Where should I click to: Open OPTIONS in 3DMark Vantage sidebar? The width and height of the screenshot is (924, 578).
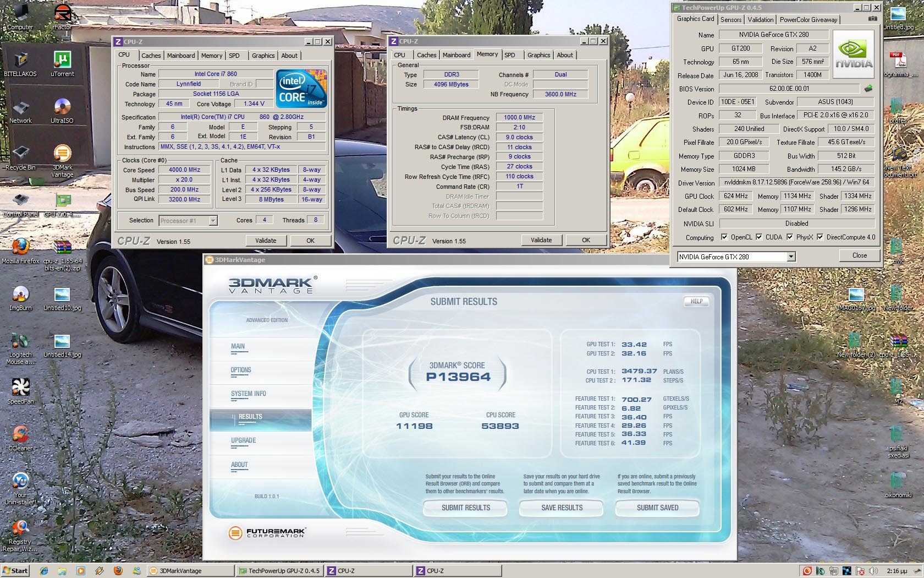(241, 370)
